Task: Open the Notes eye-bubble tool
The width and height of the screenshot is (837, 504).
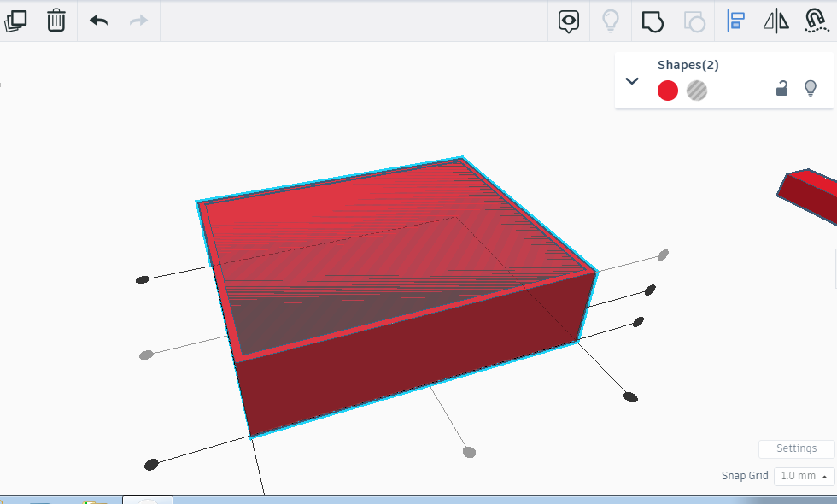Action: point(569,21)
